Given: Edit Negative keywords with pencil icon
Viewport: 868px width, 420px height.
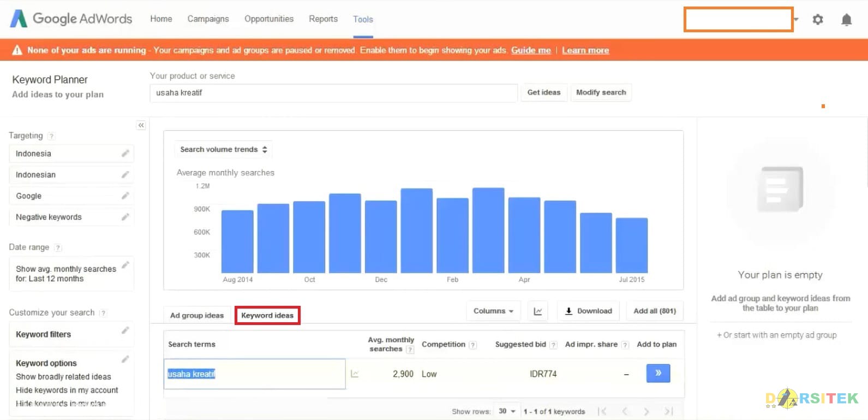Looking at the screenshot, I should [x=125, y=217].
